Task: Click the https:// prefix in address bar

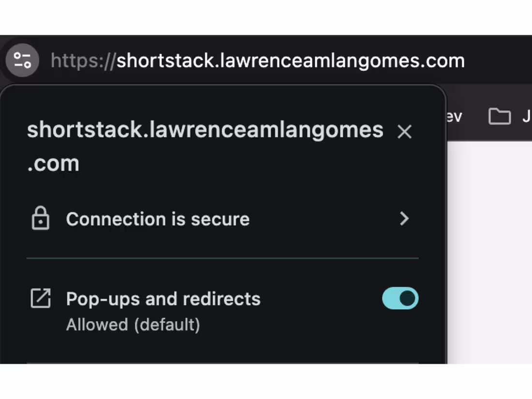Action: [84, 61]
